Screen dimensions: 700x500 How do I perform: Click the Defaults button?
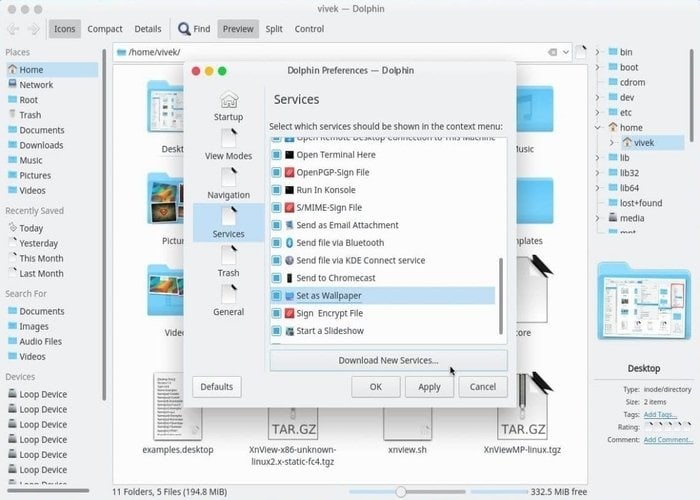217,387
